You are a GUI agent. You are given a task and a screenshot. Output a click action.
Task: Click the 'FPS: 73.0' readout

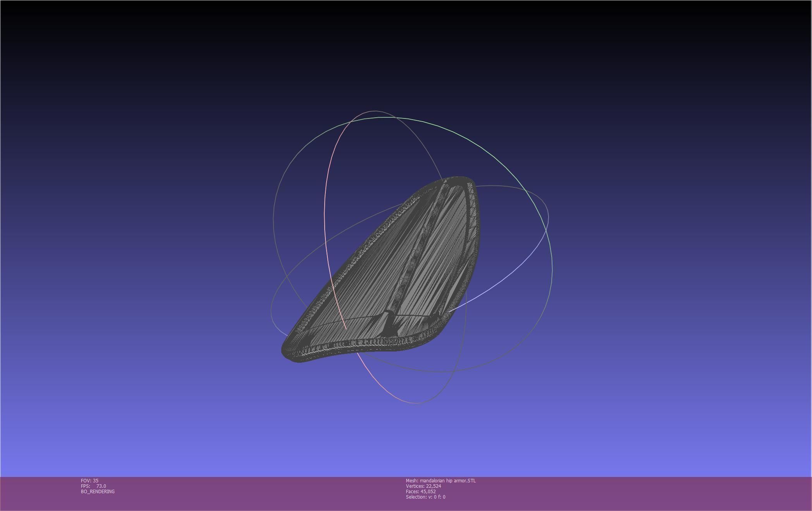[93, 486]
